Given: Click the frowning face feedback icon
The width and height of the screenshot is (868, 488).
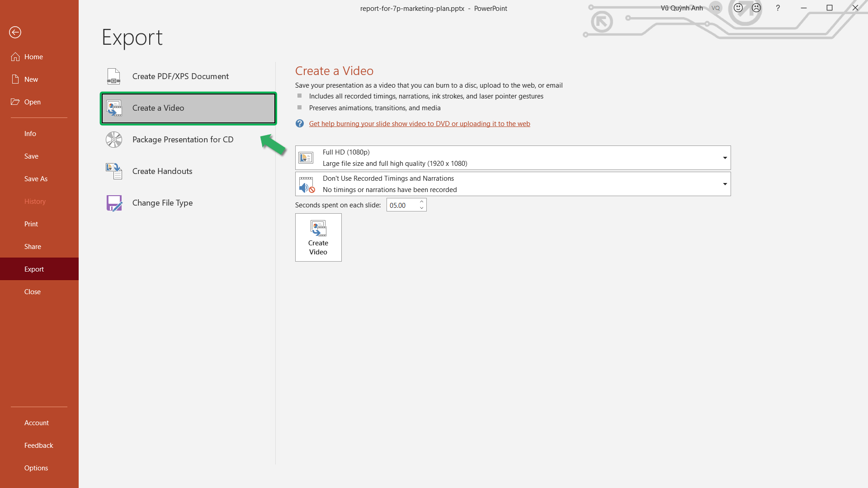Looking at the screenshot, I should tap(756, 8).
